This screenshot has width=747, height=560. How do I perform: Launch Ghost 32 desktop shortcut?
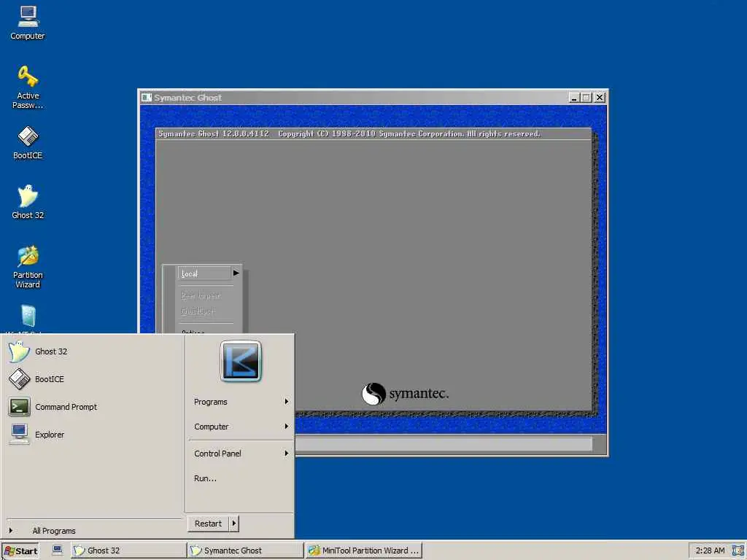pyautogui.click(x=28, y=202)
